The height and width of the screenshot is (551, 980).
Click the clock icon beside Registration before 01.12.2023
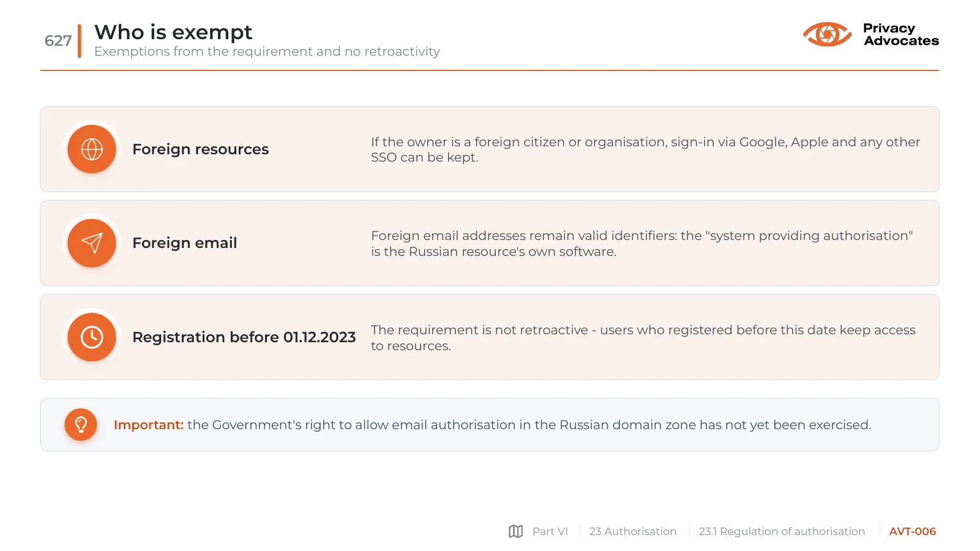(92, 337)
